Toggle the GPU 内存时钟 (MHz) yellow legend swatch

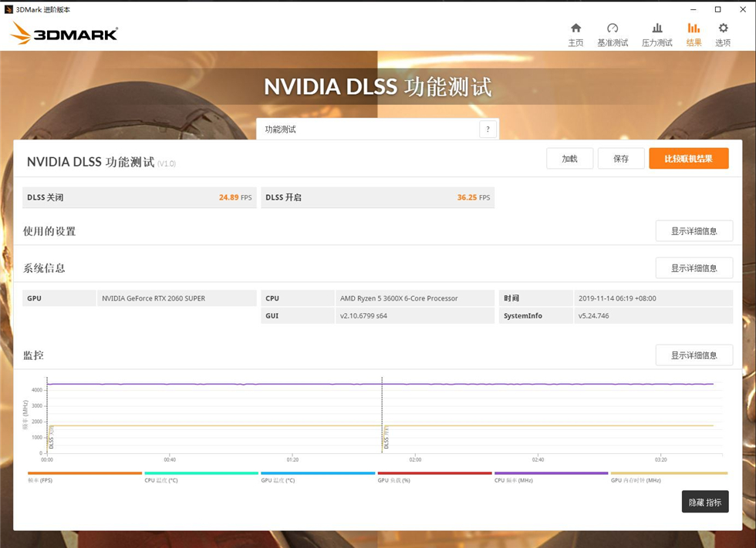(668, 473)
